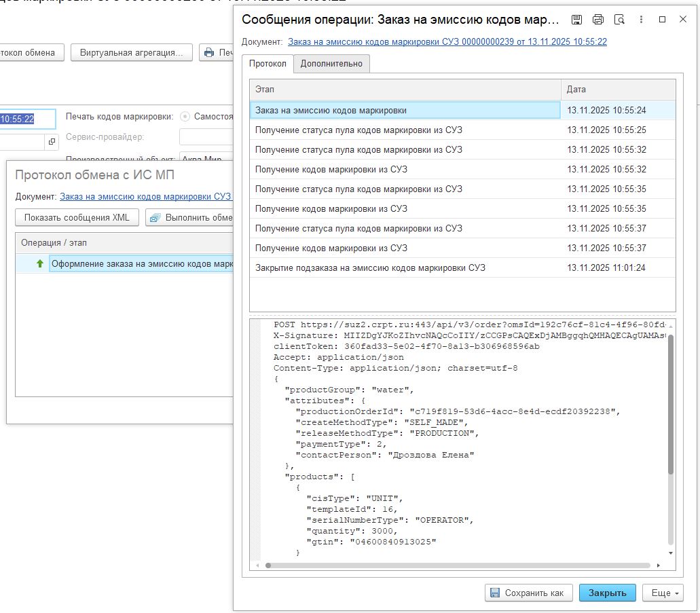This screenshot has height=613, width=700.
Task: Click the 'Выполнить обмен' envelope button
Action: pyautogui.click(x=190, y=218)
